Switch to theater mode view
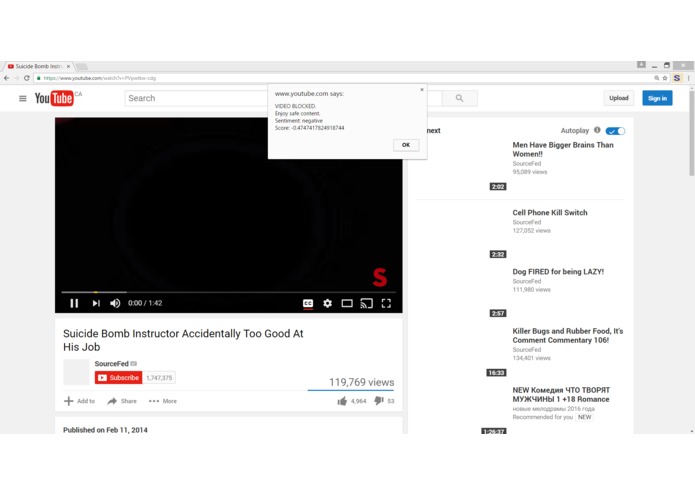The height and width of the screenshot is (494, 695). [347, 303]
